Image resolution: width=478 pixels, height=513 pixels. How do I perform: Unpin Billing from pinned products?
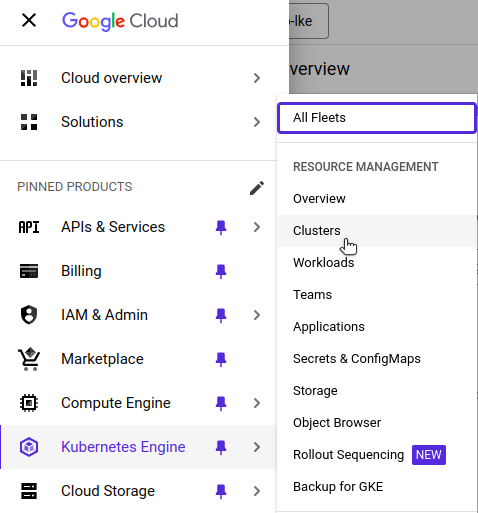click(221, 271)
